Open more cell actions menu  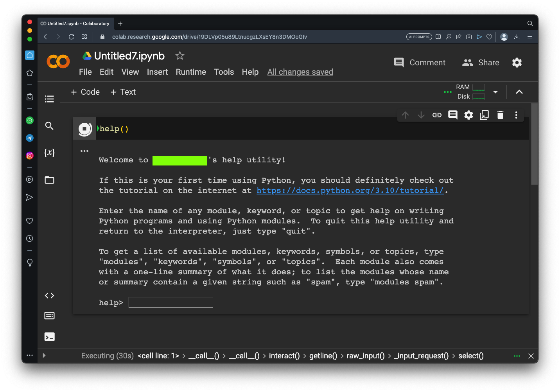(516, 115)
